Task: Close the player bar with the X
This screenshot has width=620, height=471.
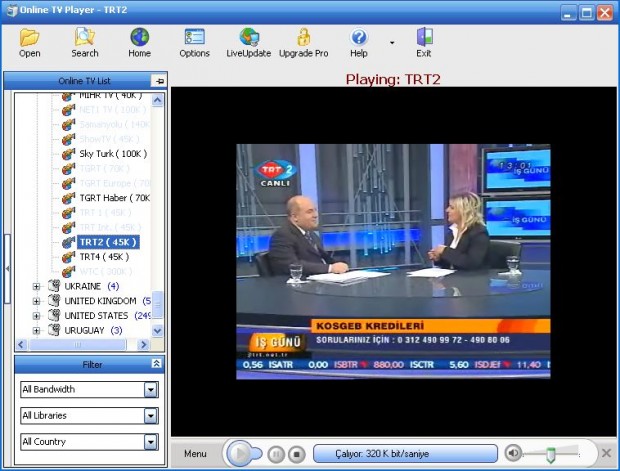Action: point(606,453)
